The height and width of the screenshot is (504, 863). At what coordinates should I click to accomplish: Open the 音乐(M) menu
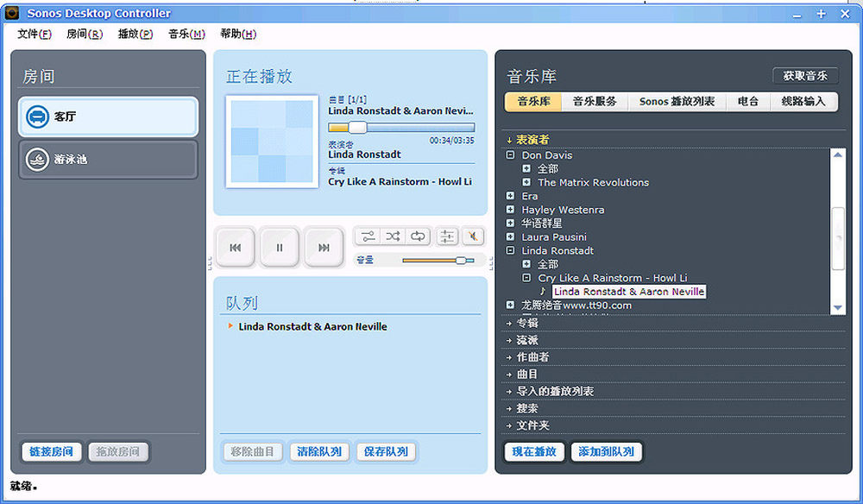click(x=186, y=35)
